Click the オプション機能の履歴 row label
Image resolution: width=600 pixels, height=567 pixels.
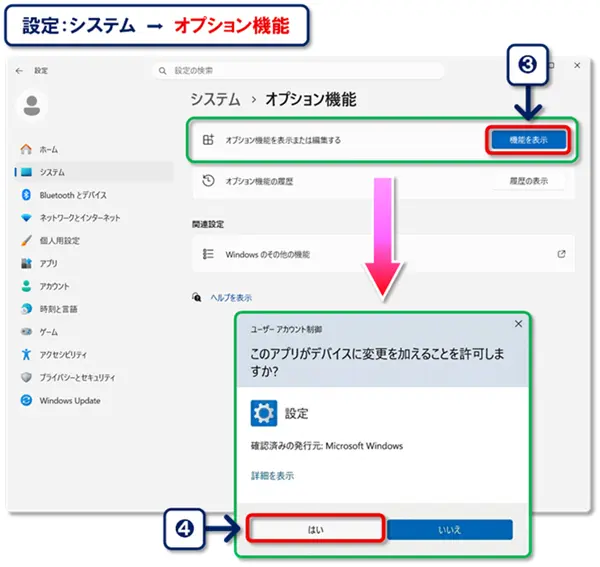[259, 181]
